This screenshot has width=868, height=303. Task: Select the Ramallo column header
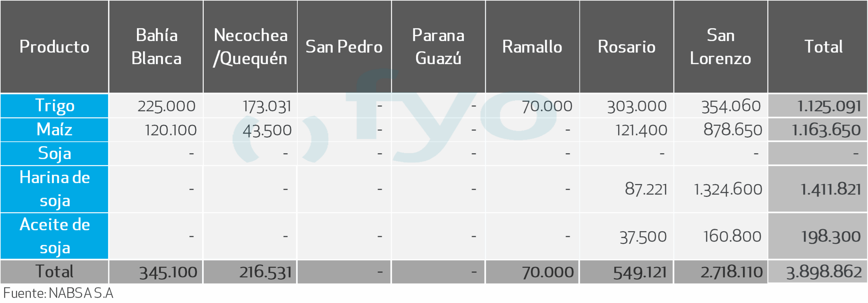click(x=532, y=47)
